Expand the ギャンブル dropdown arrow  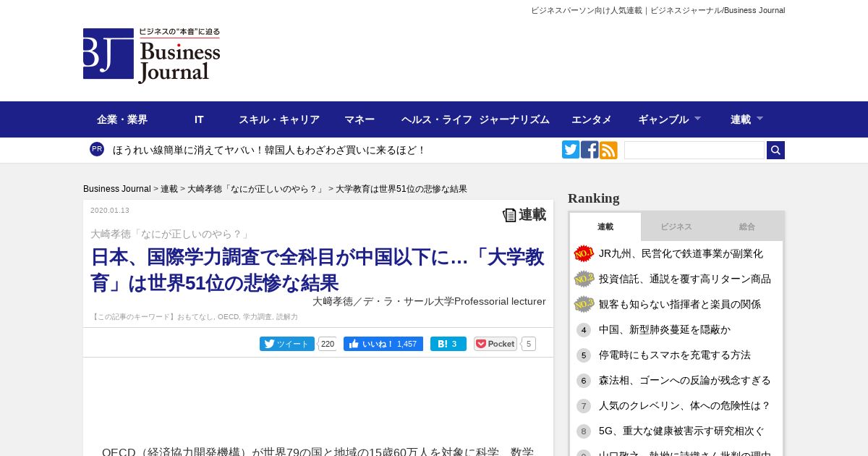point(697,118)
